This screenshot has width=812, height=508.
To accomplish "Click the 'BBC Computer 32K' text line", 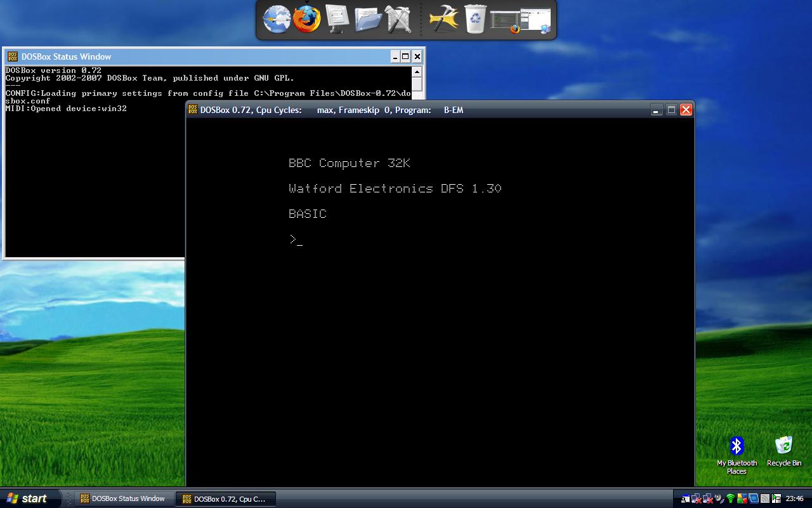I will click(x=350, y=163).
